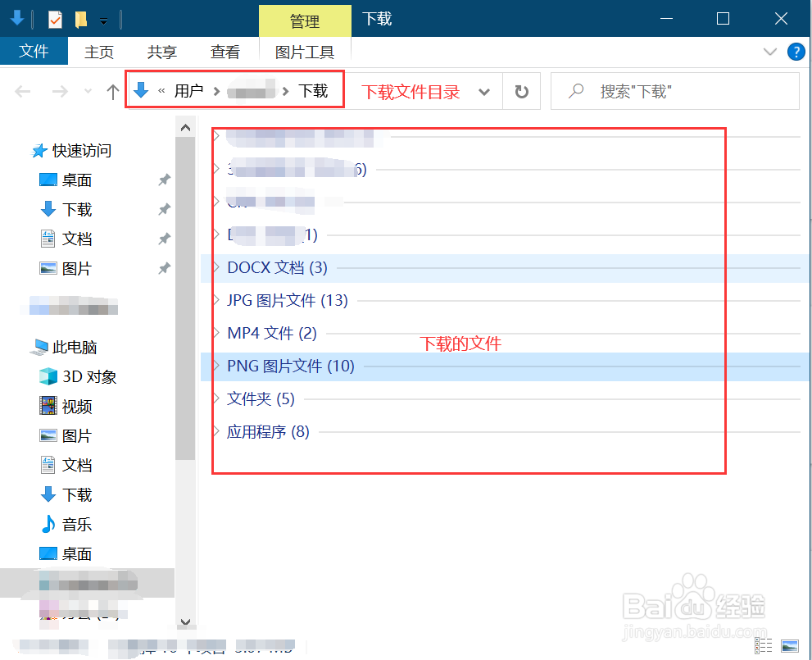
Task: Click 下载 in the address breadcrumb
Action: pos(313,91)
